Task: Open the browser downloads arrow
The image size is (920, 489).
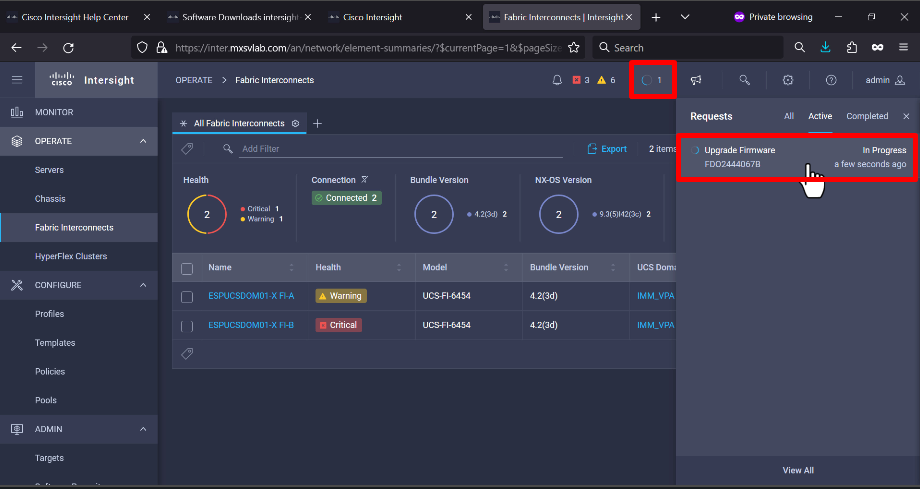Action: click(x=825, y=48)
